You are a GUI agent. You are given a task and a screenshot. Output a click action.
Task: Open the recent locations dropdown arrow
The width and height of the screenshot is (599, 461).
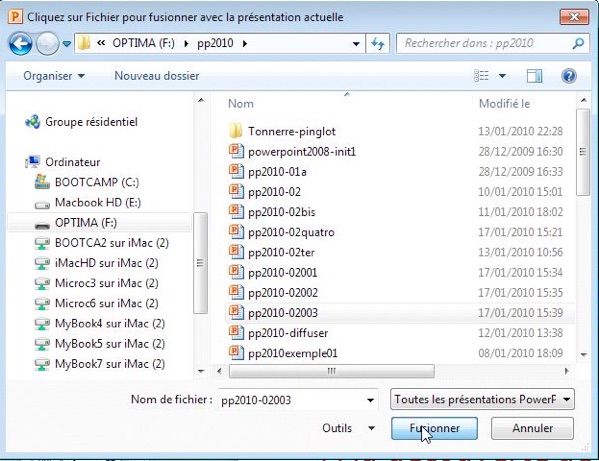click(x=67, y=44)
